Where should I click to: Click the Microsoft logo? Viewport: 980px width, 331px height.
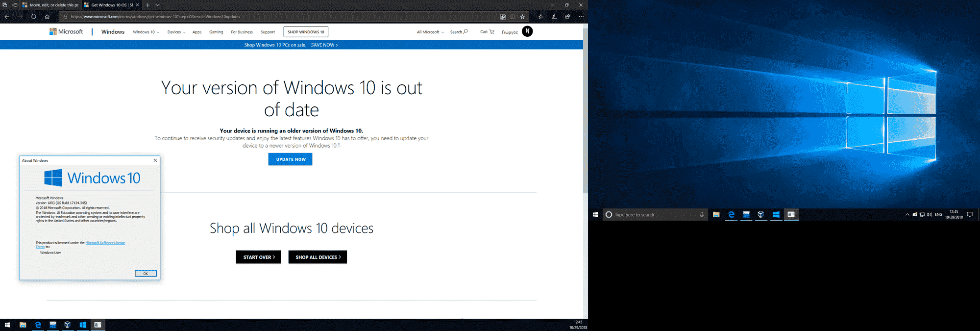[66, 32]
